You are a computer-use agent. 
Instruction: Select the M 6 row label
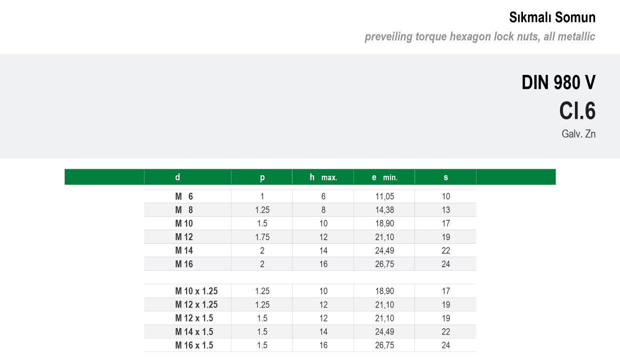pyautogui.click(x=184, y=197)
